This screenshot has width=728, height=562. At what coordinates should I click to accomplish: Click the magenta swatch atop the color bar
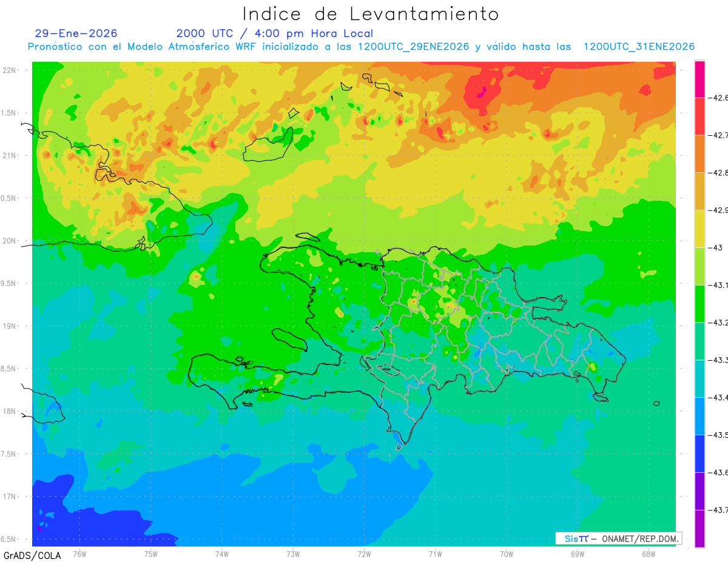pos(699,79)
